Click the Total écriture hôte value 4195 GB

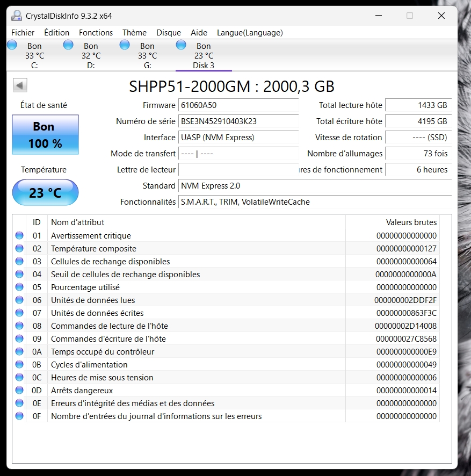tap(418, 121)
